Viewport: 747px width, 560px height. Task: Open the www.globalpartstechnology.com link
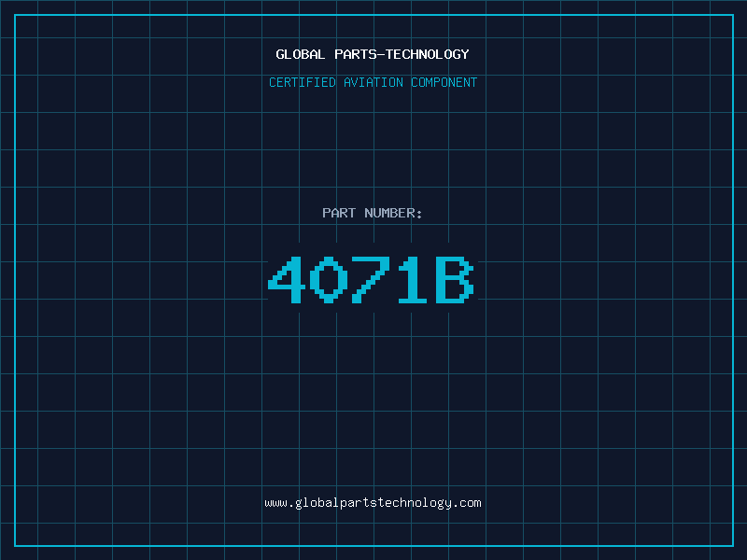pos(373,503)
